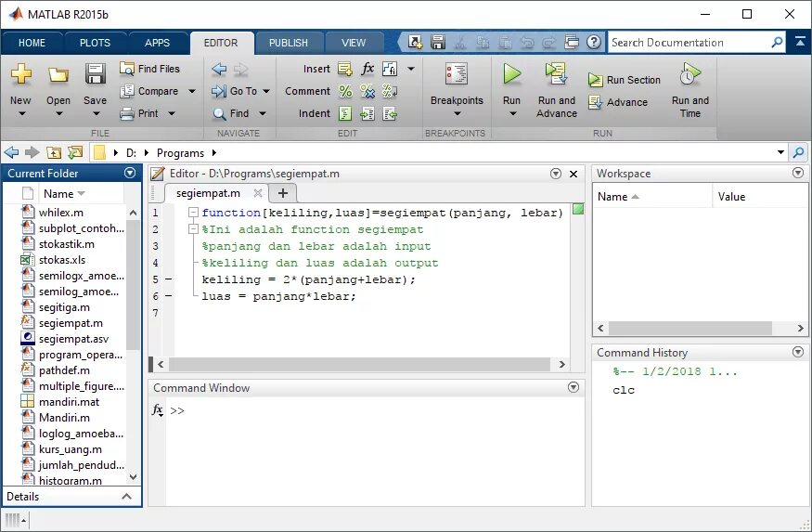Image resolution: width=812 pixels, height=532 pixels.
Task: Click the Smart Indent icon
Action: tap(345, 113)
